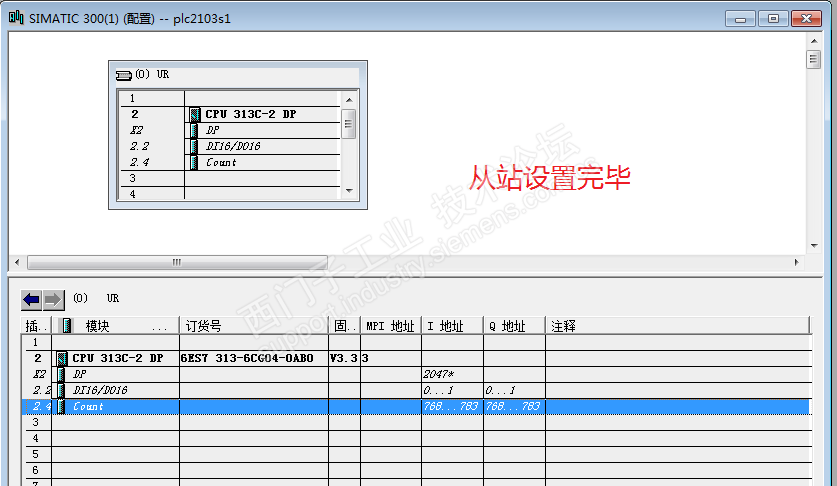Click order number 6ES7 313-6CG04-0AB0
Image resolution: width=837 pixels, height=486 pixels.
[x=247, y=358]
